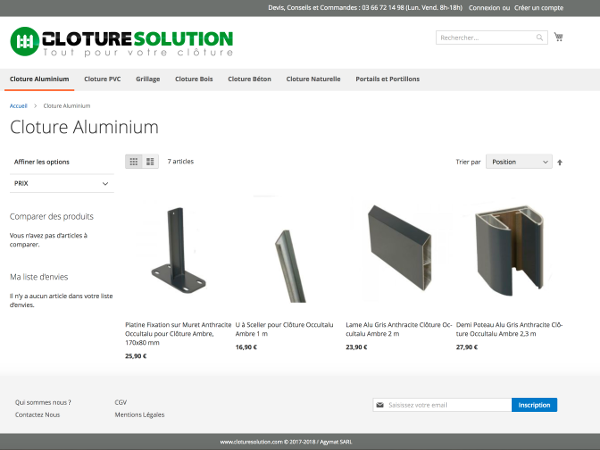600x450 pixels.
Task: Open Demi Poteau Alu product image
Action: click(509, 251)
